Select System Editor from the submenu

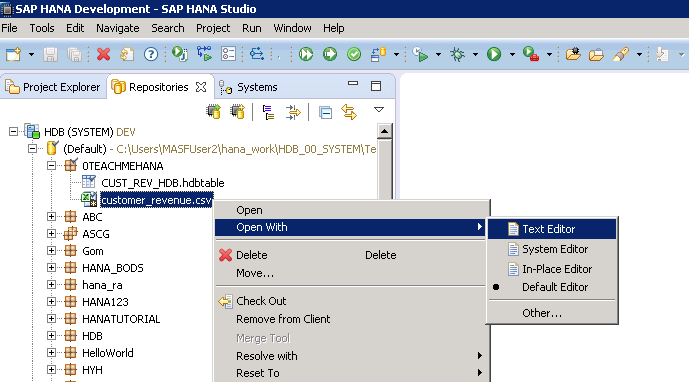tap(551, 249)
